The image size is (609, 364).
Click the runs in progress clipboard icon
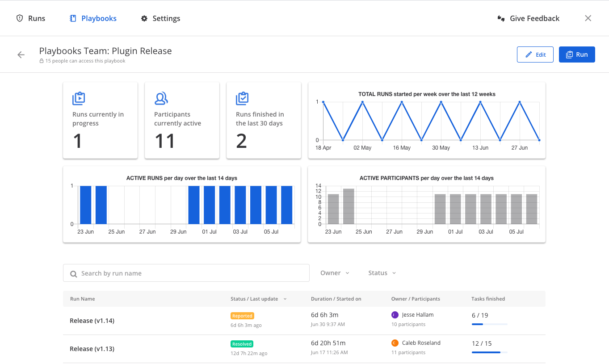tap(79, 98)
